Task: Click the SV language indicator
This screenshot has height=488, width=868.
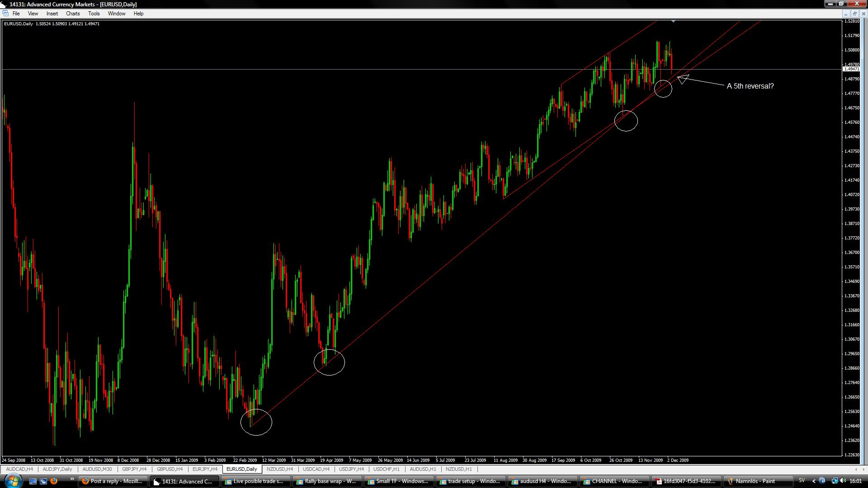Action: click(802, 481)
